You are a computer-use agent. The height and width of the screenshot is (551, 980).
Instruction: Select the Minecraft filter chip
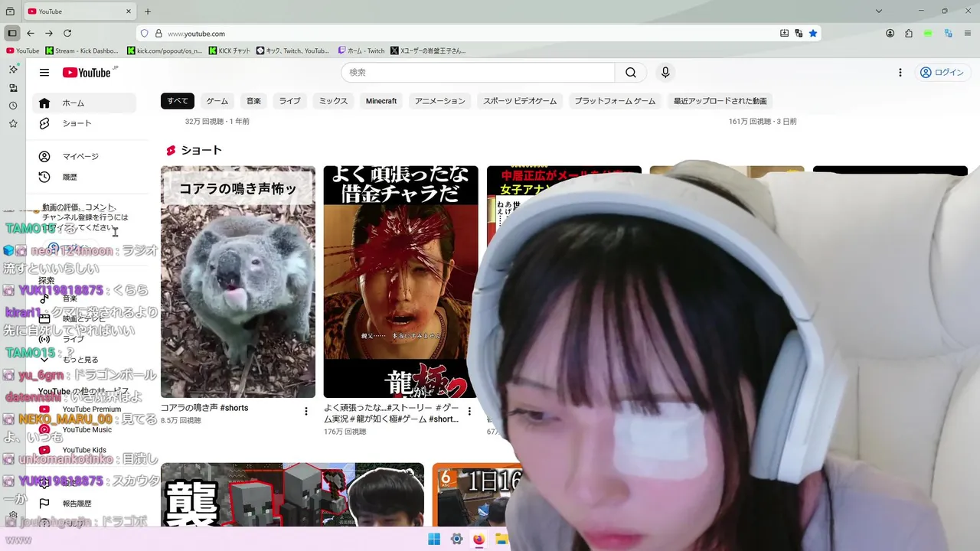point(381,101)
